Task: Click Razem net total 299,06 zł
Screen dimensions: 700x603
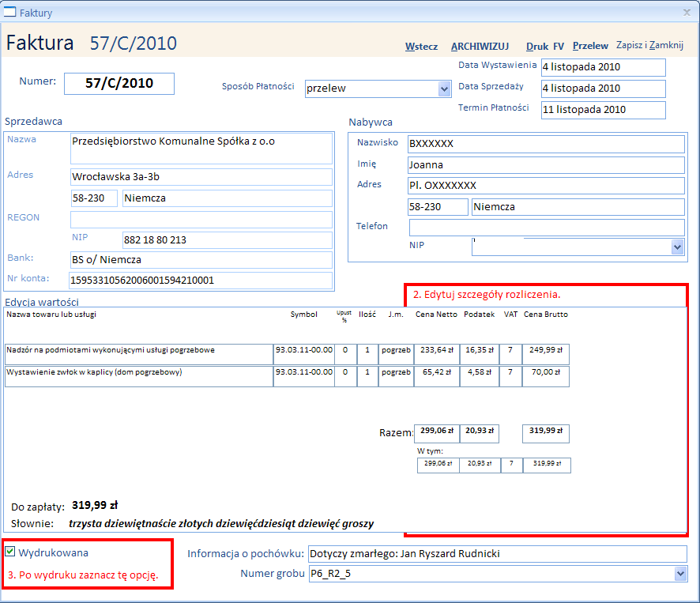Action: click(437, 434)
